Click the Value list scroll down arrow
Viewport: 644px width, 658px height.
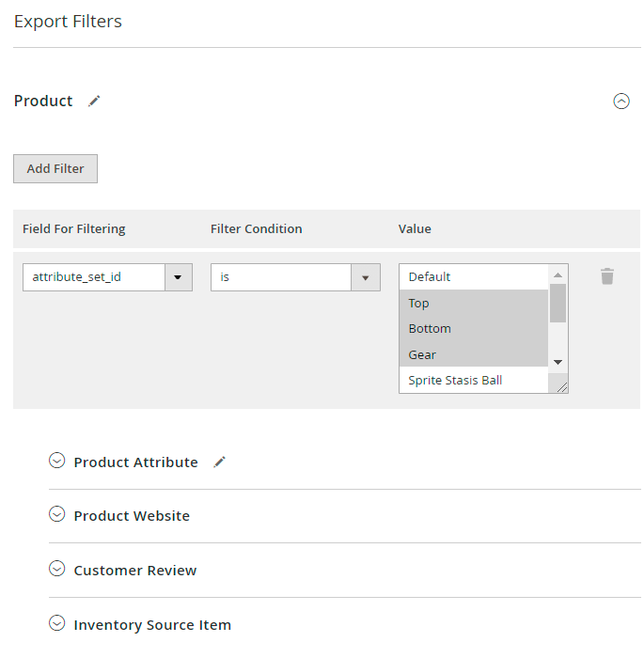pyautogui.click(x=558, y=362)
